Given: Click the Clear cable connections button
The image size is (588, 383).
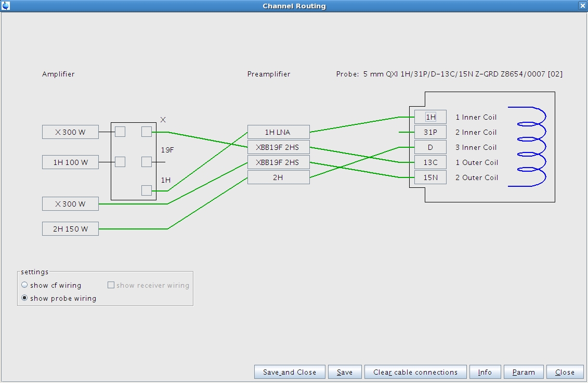Looking at the screenshot, I should (x=415, y=372).
